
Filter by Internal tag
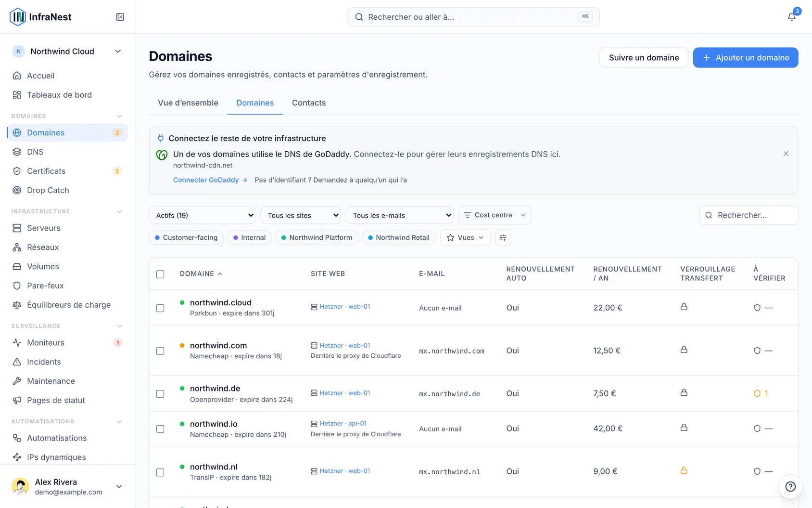250,237
